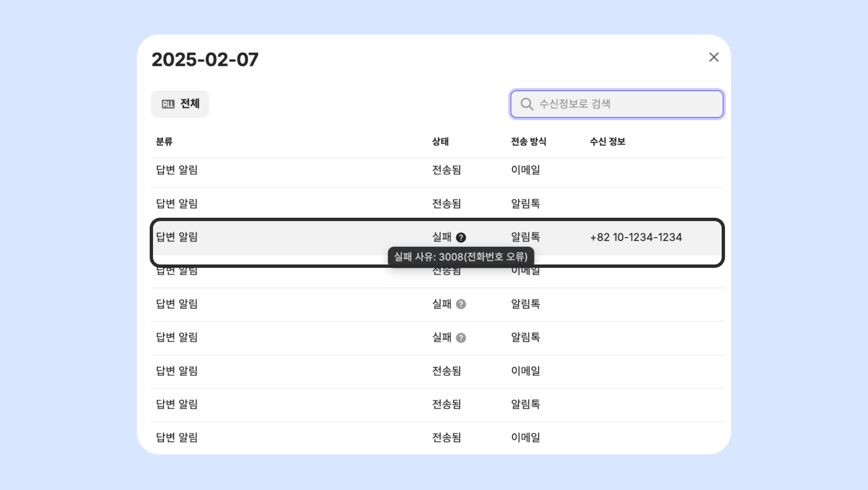
Task: Click 실패 status in the highlighted row
Action: pyautogui.click(x=442, y=237)
